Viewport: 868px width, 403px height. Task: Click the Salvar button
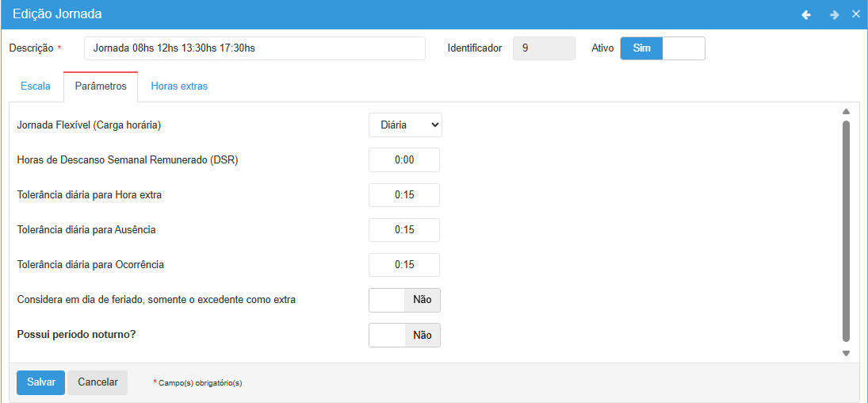(40, 382)
